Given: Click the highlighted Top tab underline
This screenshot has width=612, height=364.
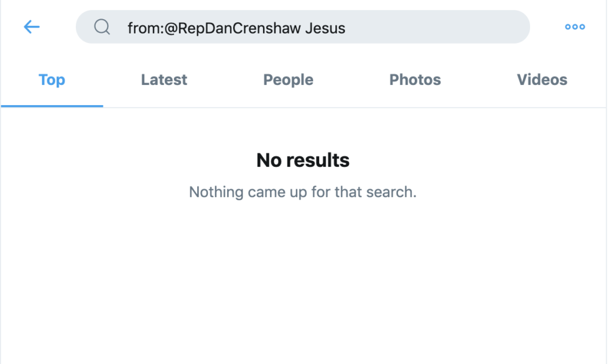Looking at the screenshot, I should (51, 105).
